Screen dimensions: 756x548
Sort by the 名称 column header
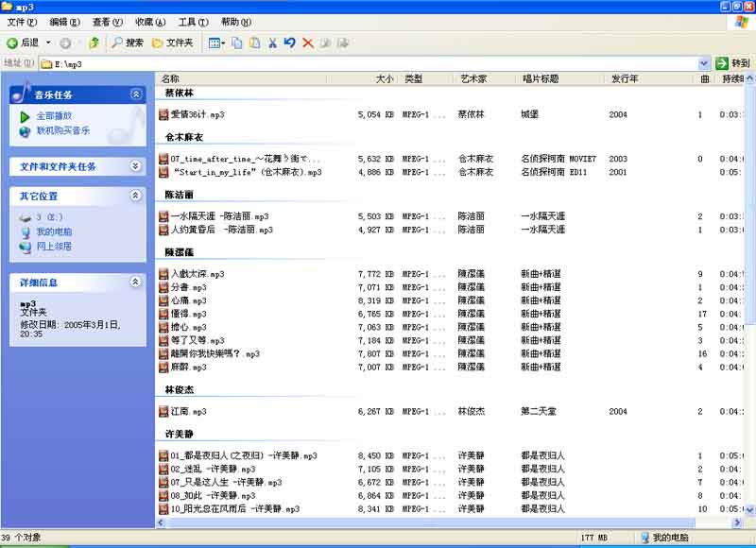pos(242,78)
